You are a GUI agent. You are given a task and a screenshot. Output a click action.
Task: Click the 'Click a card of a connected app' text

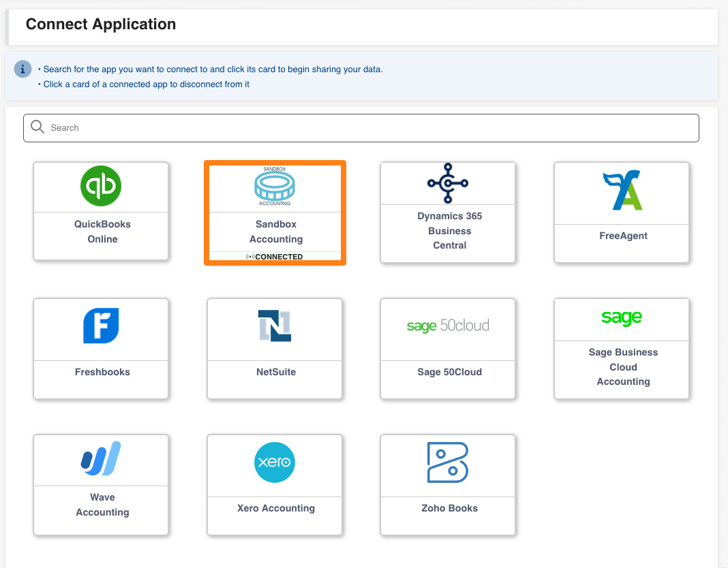click(147, 84)
